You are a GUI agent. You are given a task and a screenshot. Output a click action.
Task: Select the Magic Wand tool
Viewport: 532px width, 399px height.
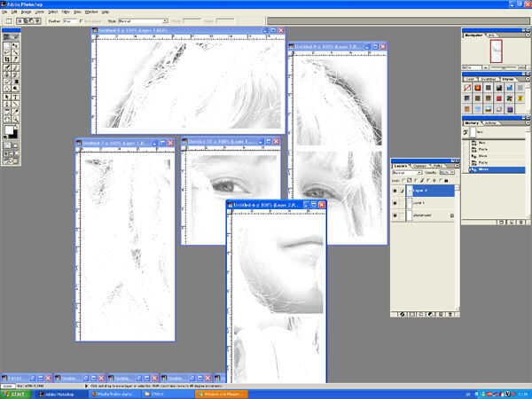point(15,52)
